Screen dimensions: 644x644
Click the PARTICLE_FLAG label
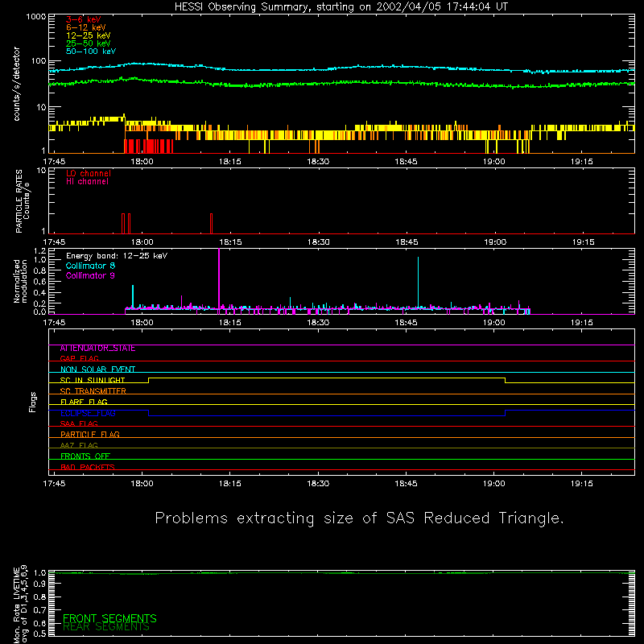pyautogui.click(x=90, y=435)
